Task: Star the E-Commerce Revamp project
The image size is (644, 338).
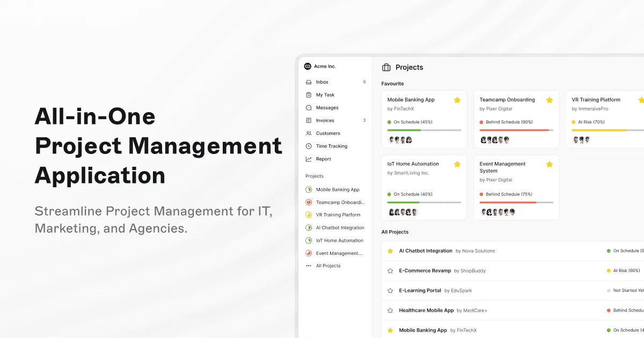Action: click(390, 270)
